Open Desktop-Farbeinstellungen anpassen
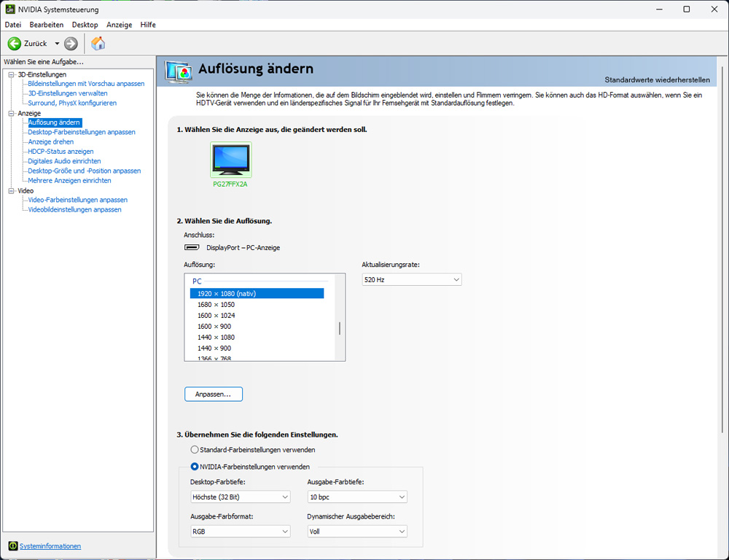This screenshot has width=729, height=560. point(82,132)
